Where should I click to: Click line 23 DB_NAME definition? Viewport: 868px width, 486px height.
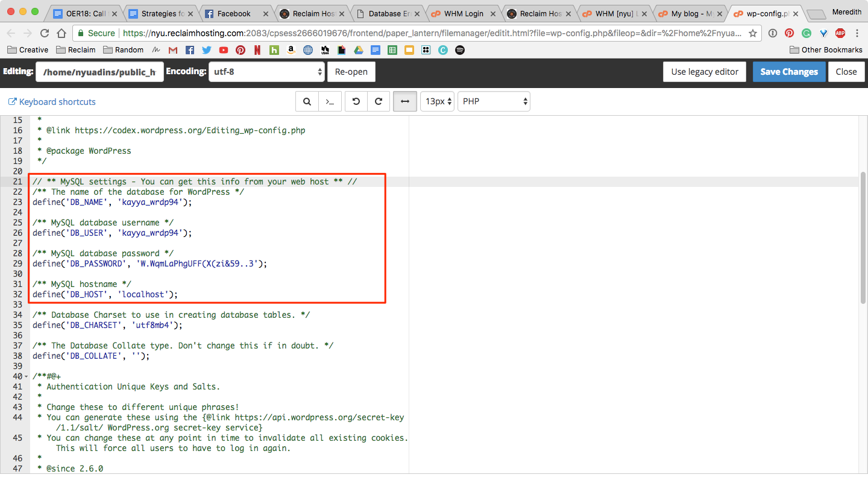(112, 202)
